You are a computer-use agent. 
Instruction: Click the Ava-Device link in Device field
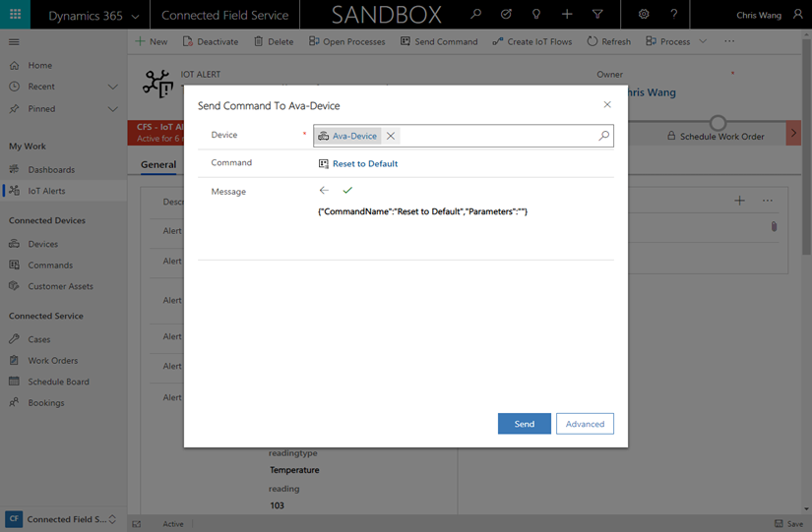click(354, 136)
